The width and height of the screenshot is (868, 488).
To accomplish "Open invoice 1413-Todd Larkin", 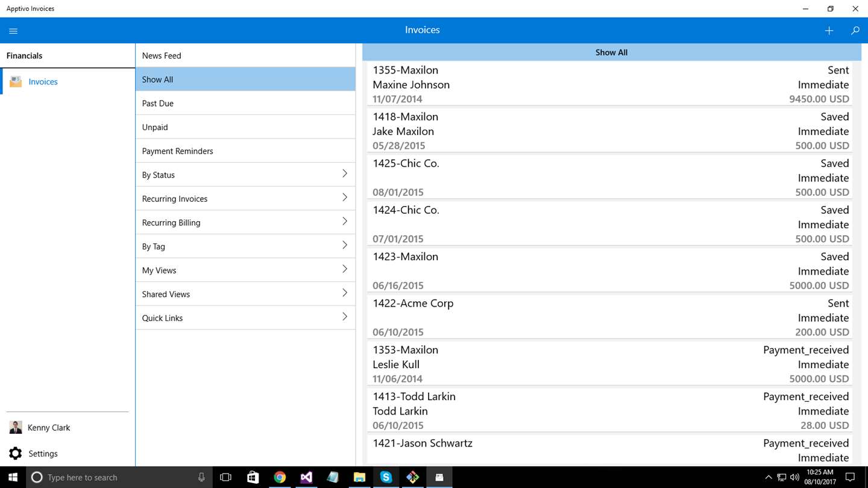I will click(x=611, y=410).
